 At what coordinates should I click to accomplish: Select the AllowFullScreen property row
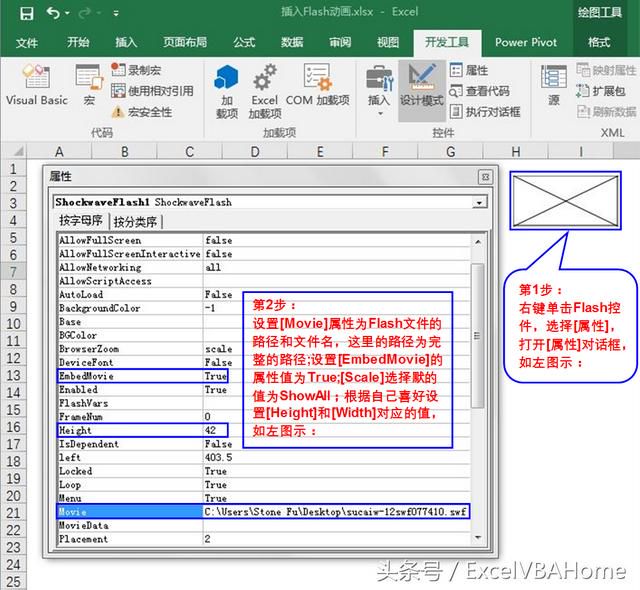tap(264, 240)
